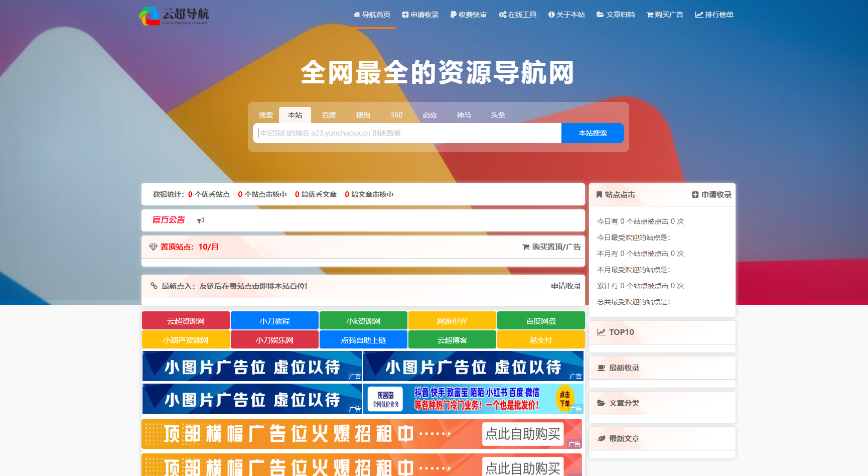
Task: Click the home icon on 导航首页
Action: pos(356,15)
